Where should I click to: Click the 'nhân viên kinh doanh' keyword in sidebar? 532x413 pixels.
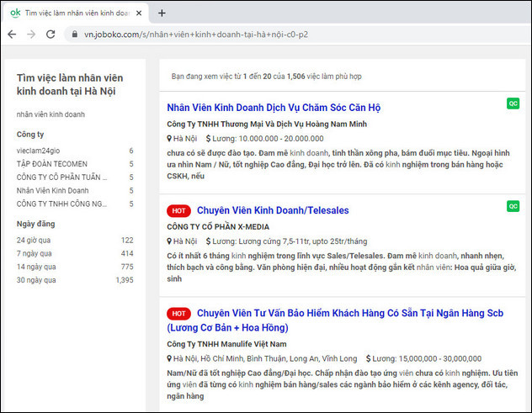click(51, 114)
